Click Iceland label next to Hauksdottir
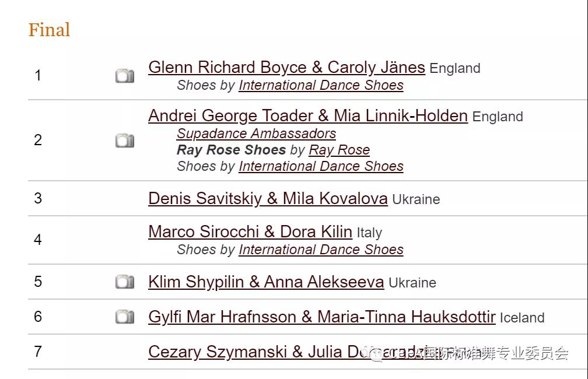 pos(522,318)
